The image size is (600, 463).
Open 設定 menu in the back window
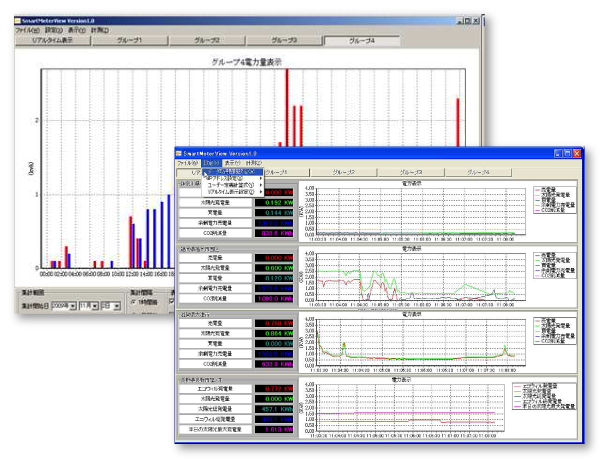54,30
